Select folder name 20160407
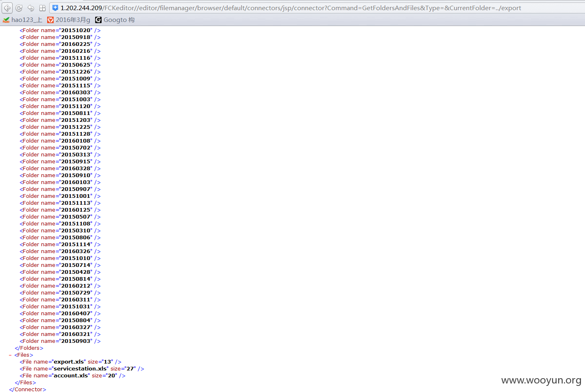 [76, 314]
